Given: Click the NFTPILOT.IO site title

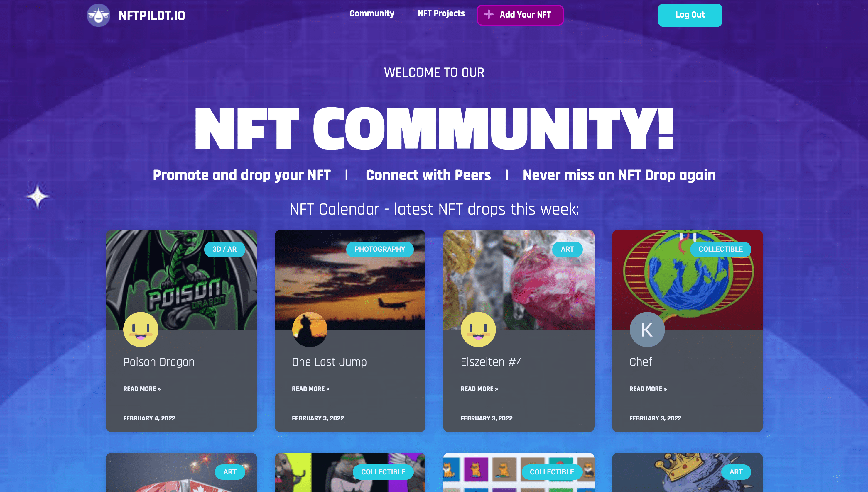Looking at the screenshot, I should (x=152, y=16).
